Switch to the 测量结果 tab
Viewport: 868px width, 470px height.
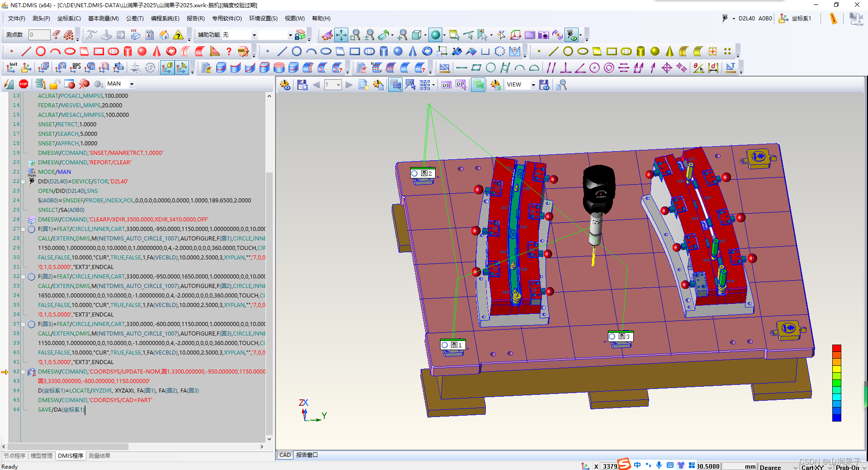[99, 456]
